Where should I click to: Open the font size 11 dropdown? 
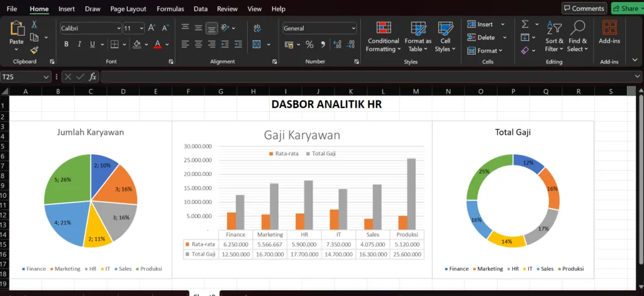pos(142,28)
